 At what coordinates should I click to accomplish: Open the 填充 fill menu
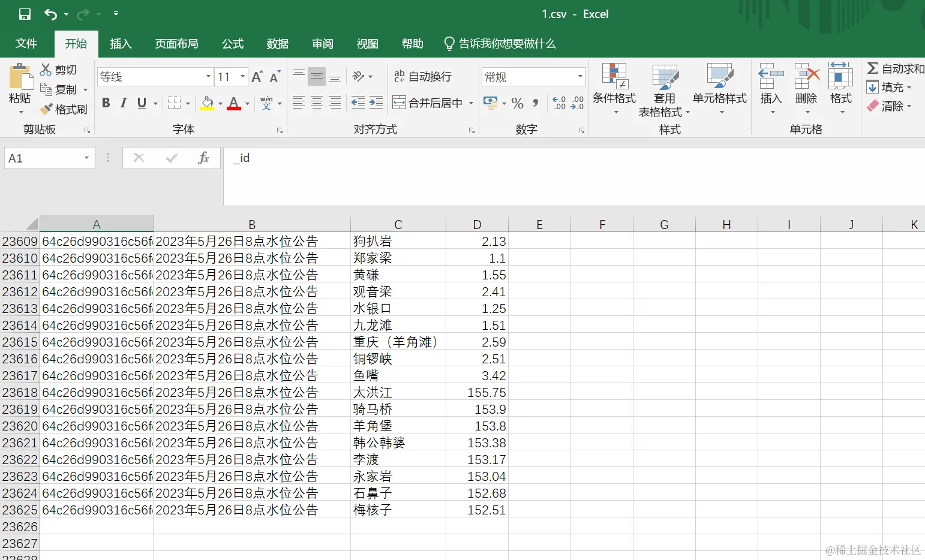[x=889, y=88]
